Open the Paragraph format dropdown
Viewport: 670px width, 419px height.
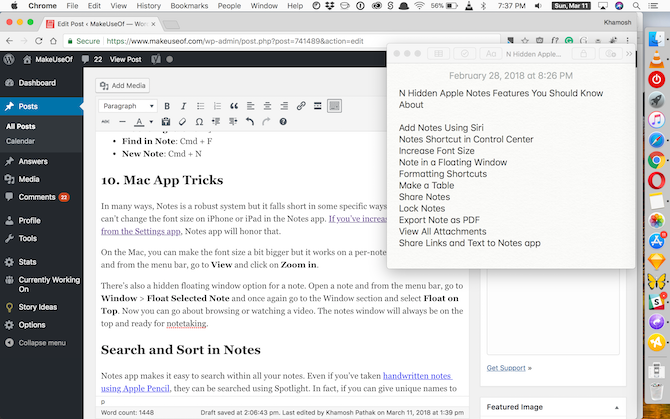(x=128, y=106)
